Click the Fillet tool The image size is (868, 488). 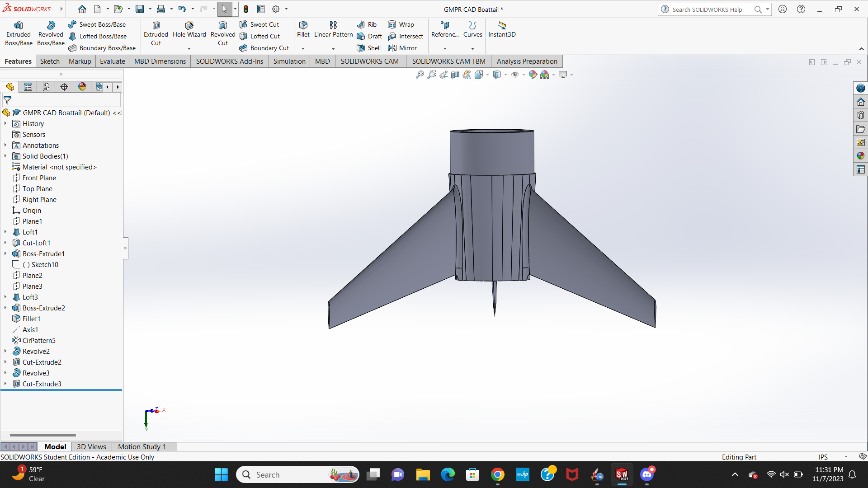[303, 30]
